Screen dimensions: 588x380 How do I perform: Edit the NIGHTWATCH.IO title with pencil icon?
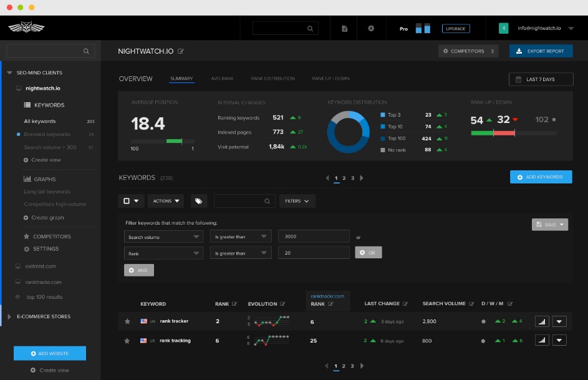(181, 51)
